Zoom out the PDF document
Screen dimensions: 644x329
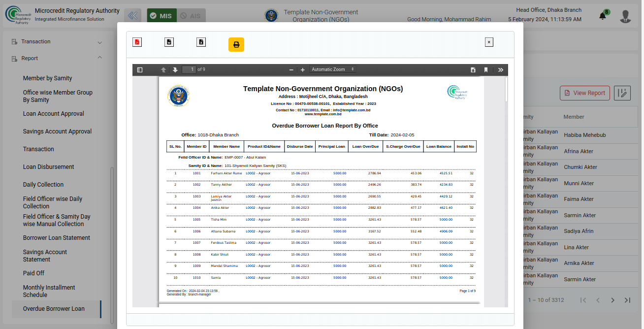(x=291, y=70)
